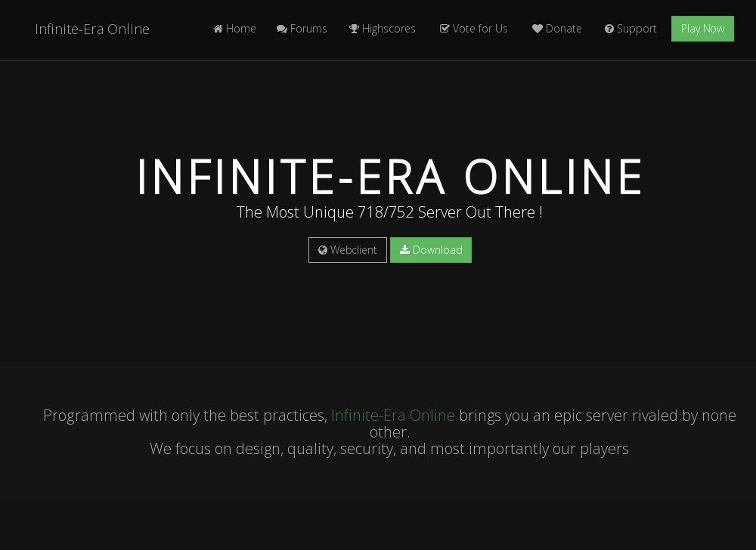
Task: Open the Donate page
Action: (557, 29)
